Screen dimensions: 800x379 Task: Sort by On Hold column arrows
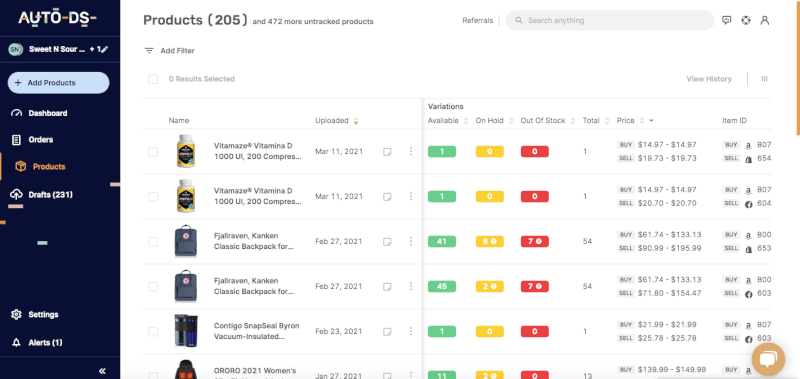511,121
